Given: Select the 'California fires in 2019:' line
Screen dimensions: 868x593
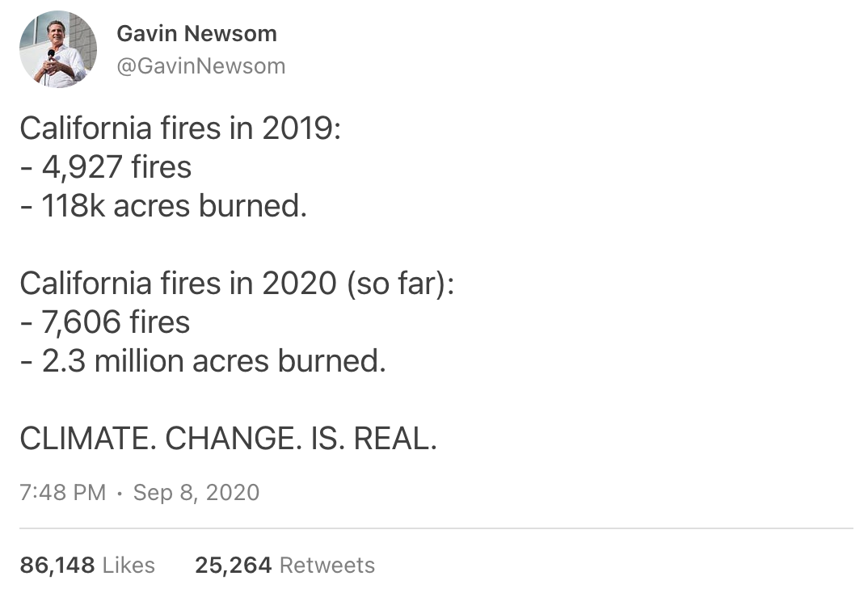Looking at the screenshot, I should pyautogui.click(x=180, y=128).
